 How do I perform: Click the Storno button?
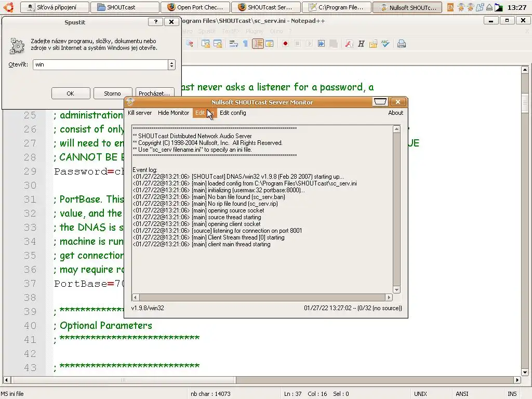[112, 94]
